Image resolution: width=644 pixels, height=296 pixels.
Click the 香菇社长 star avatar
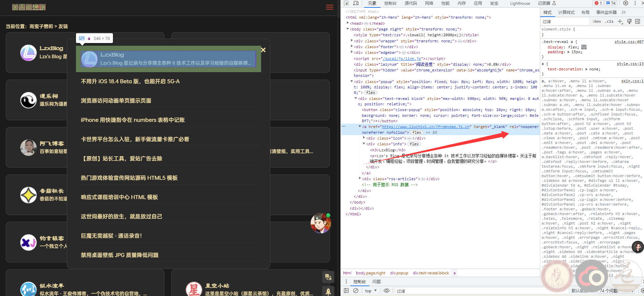(28, 195)
